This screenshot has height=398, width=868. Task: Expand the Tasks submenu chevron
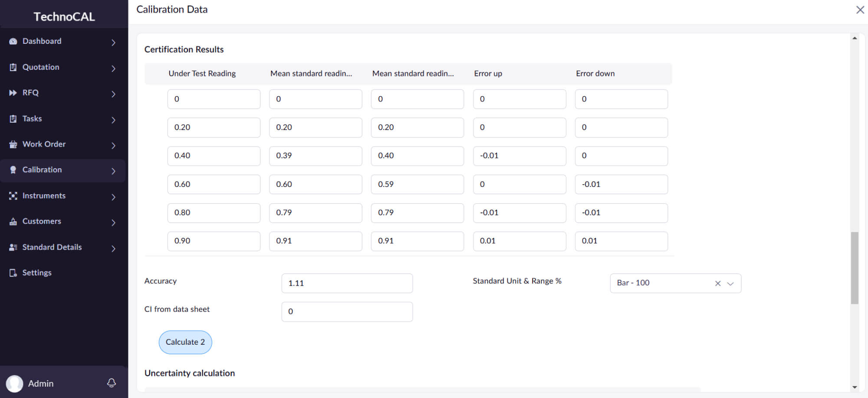pos(113,120)
